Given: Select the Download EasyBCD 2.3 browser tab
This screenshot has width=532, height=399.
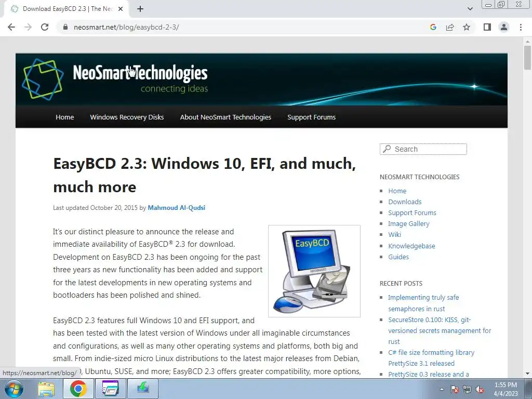Looking at the screenshot, I should pyautogui.click(x=66, y=9).
